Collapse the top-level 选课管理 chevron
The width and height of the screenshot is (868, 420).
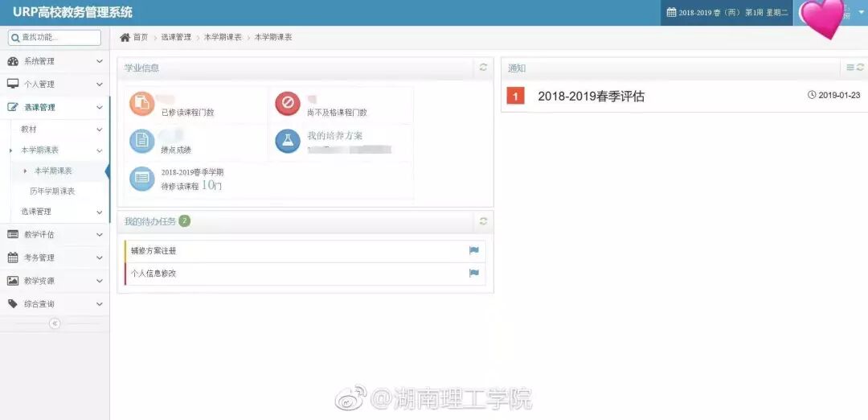pyautogui.click(x=100, y=107)
